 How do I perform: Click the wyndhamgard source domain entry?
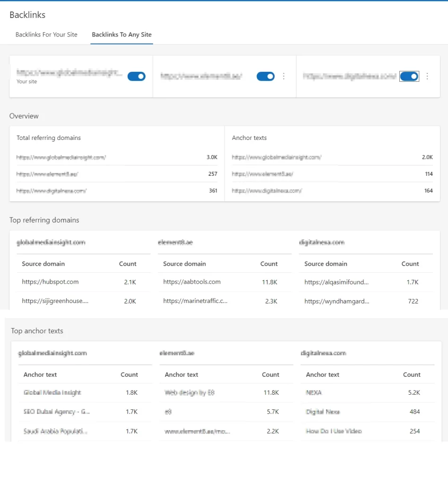coord(336,301)
